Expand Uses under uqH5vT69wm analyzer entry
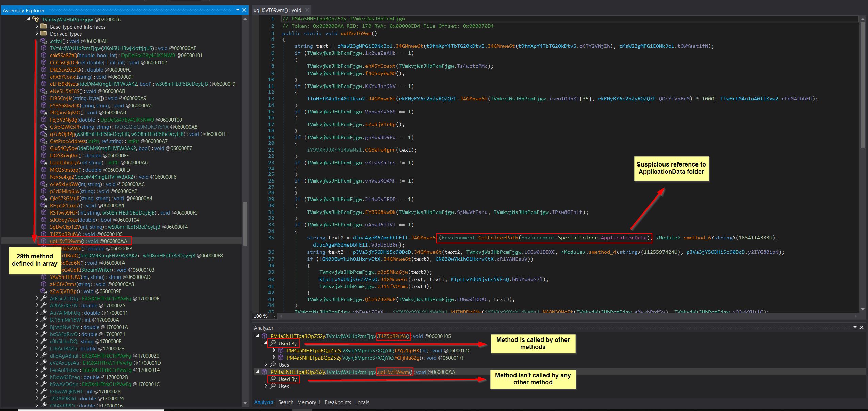 point(266,386)
